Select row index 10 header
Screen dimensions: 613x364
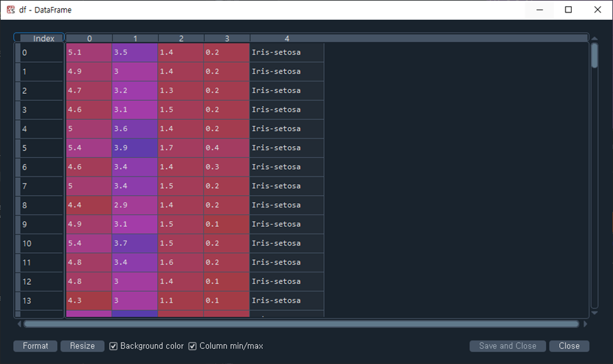tap(39, 243)
